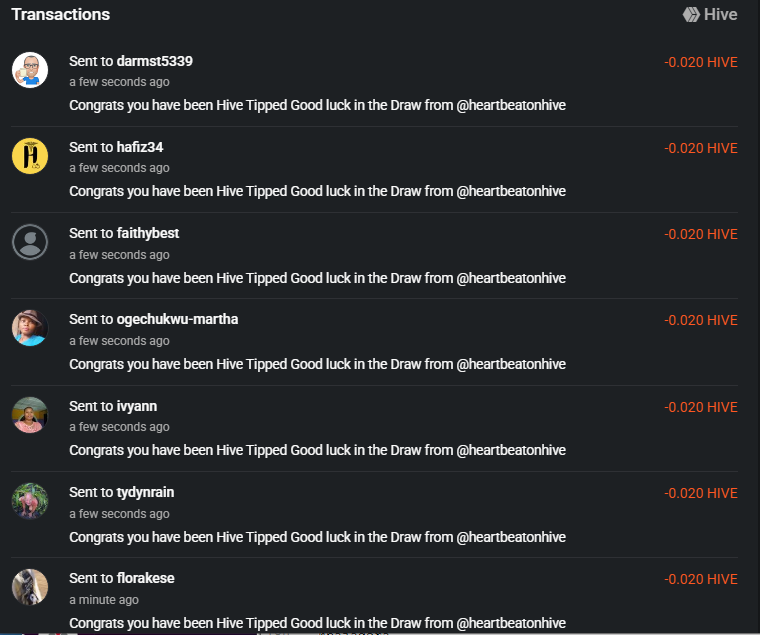Viewport: 760px width, 635px height.
Task: Open the darmst5339 username link
Action: (x=155, y=61)
